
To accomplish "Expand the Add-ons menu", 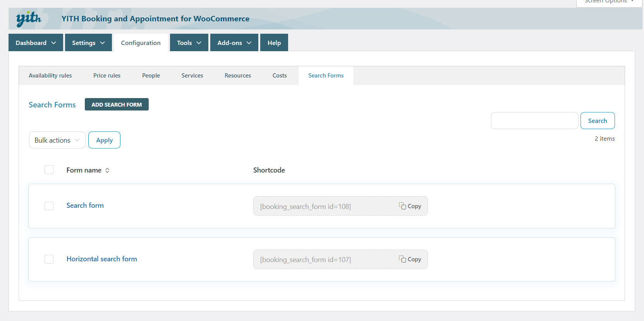I will 234,43.
